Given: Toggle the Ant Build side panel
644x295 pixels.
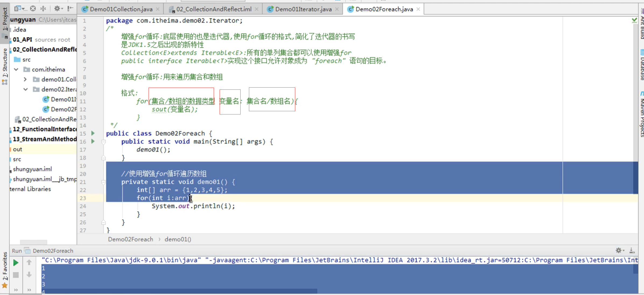Looking at the screenshot, I should (642, 24).
